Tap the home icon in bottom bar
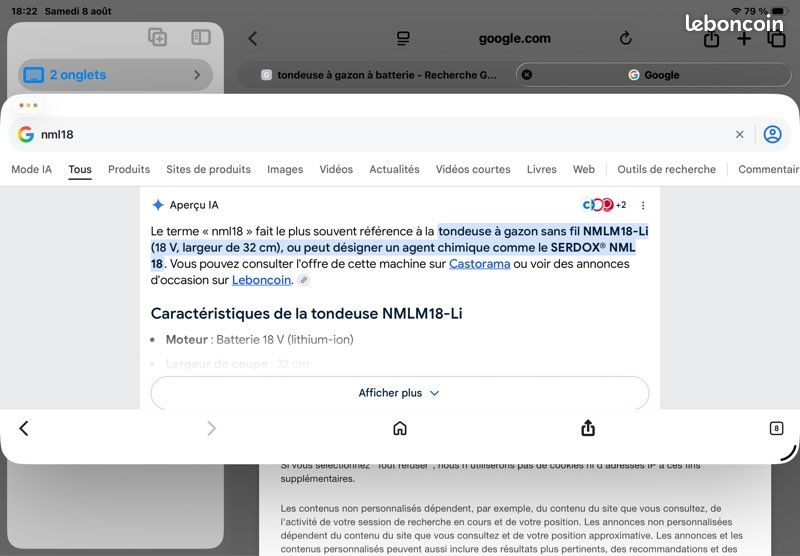The height and width of the screenshot is (556, 800). (x=399, y=428)
